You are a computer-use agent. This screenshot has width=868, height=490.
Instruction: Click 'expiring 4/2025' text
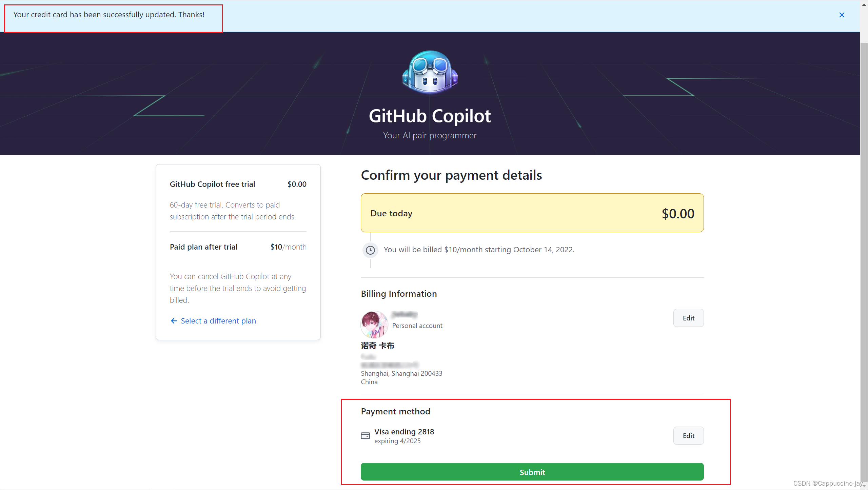click(x=397, y=441)
